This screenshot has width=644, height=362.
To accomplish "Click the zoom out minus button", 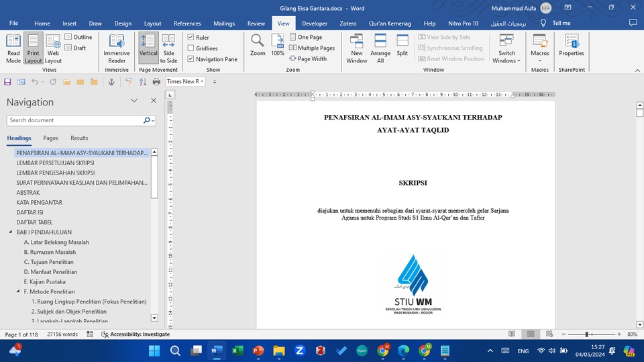I will point(563,334).
